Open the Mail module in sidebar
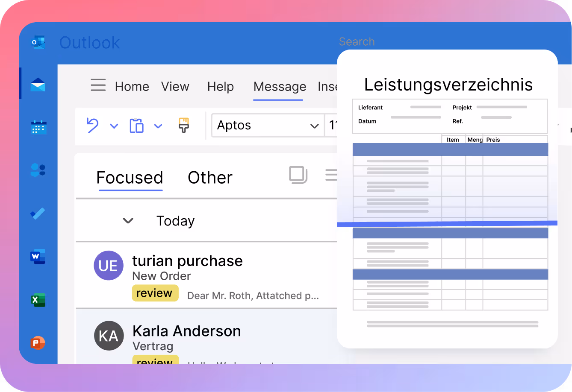Image resolution: width=572 pixels, height=392 pixels. click(x=38, y=85)
